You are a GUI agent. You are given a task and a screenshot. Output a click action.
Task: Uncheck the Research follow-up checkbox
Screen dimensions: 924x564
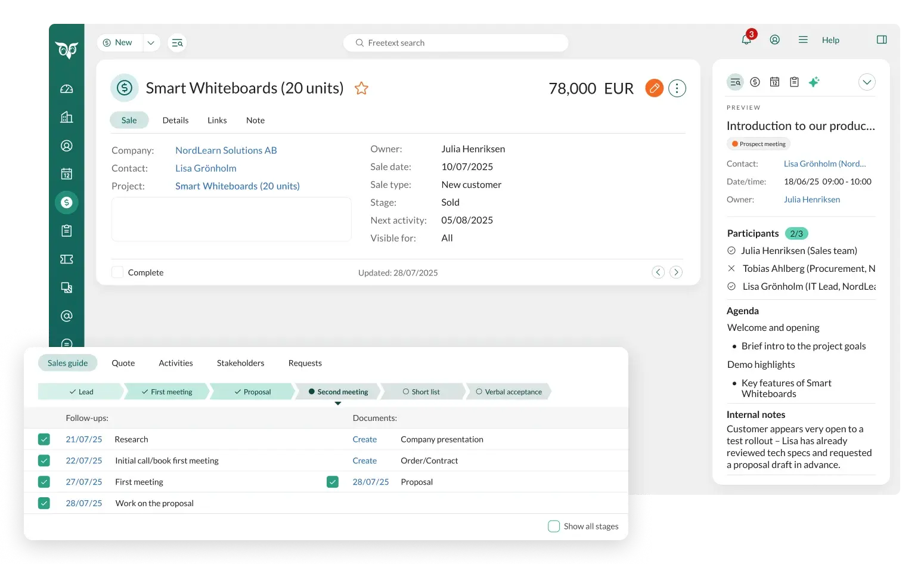[44, 439]
